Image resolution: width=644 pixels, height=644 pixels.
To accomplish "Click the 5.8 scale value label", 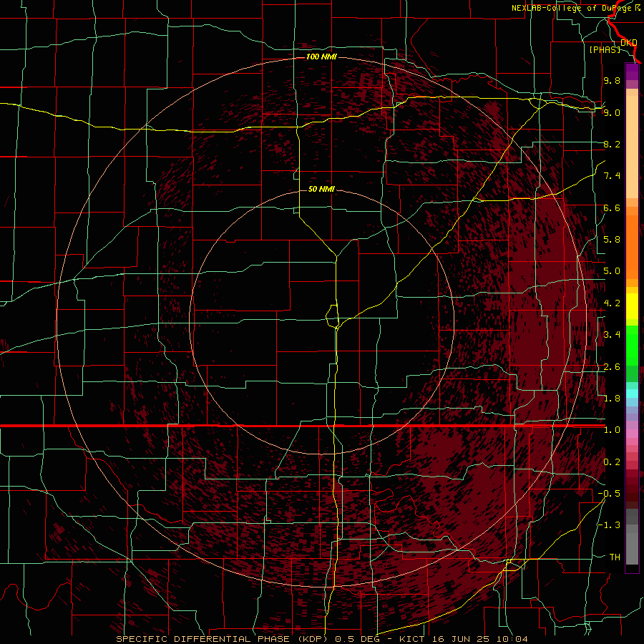I will coord(612,240).
